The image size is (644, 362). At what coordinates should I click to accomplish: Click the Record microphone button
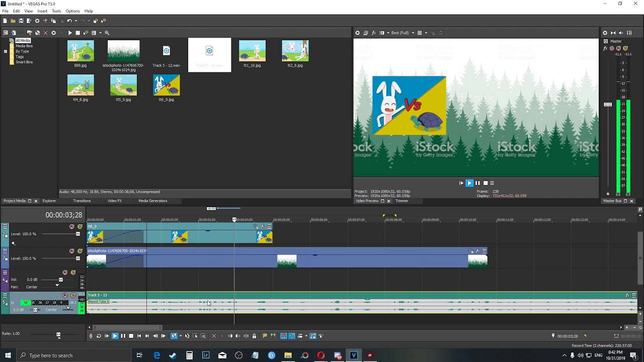pyautogui.click(x=91, y=336)
